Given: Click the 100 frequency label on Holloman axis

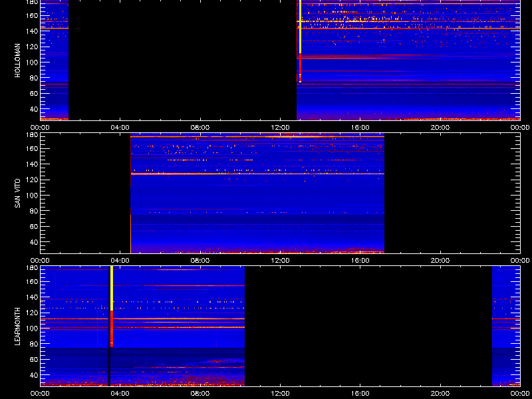Looking at the screenshot, I should coord(31,62).
